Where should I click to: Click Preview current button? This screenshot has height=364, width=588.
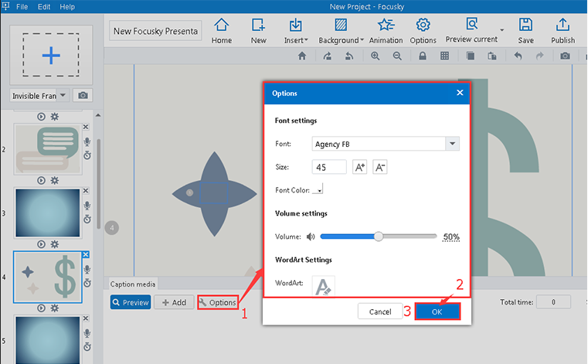point(471,30)
